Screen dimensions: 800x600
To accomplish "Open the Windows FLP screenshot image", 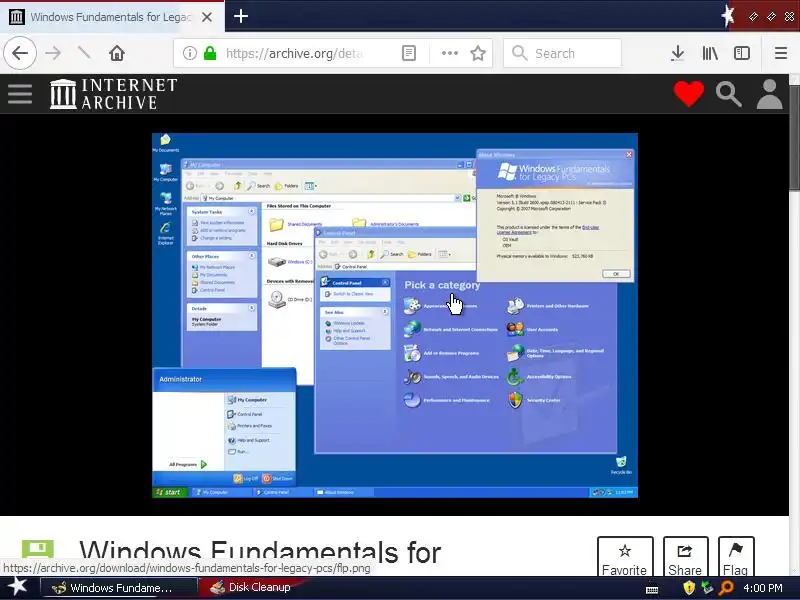I will coord(395,315).
